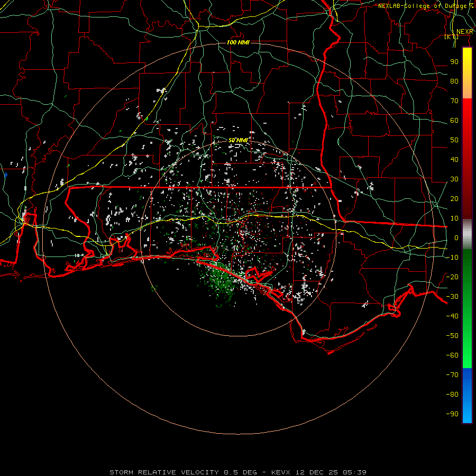
Task: Click the bright red segment of color bar
Action: click(x=467, y=111)
